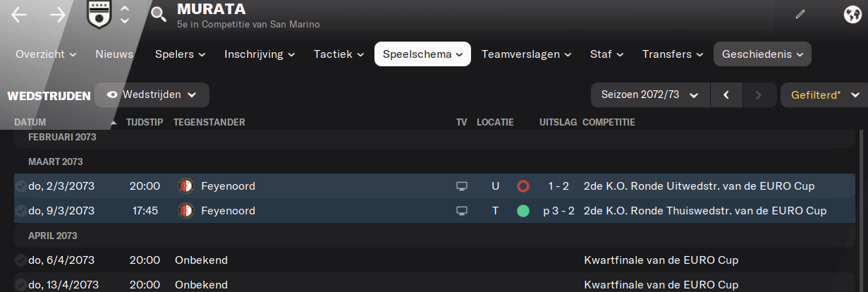
Task: Open the globe world icon
Action: coord(851,14)
